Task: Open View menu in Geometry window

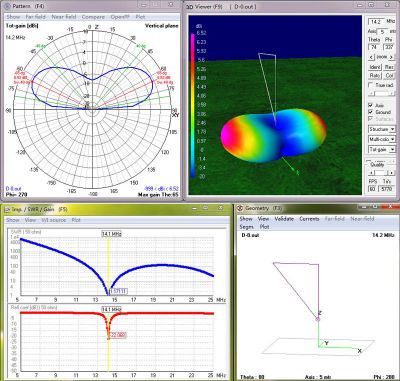Action: 263,219
